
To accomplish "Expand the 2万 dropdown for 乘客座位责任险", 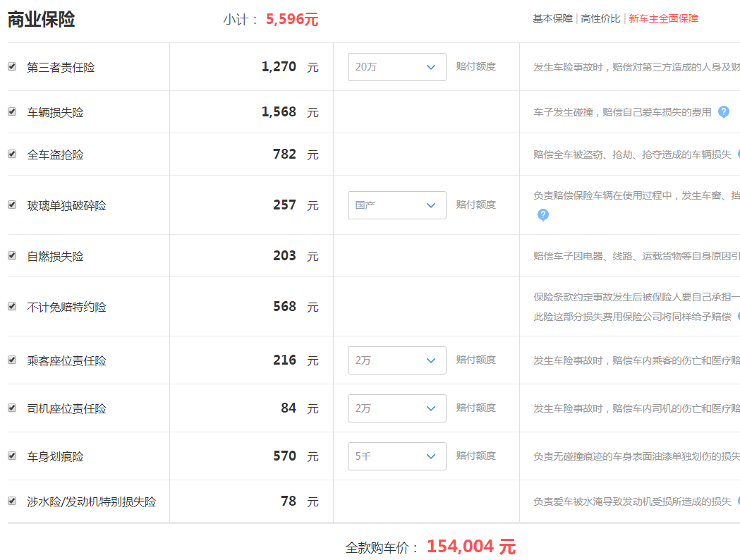I will click(397, 360).
